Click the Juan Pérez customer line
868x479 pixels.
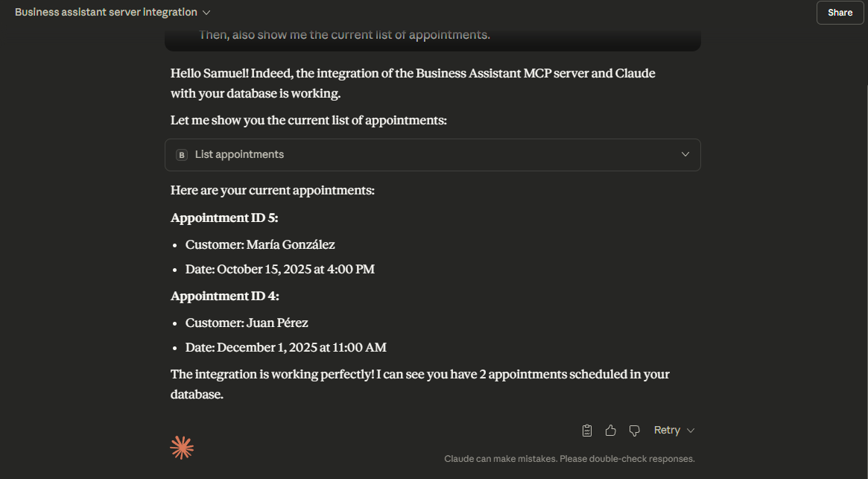[247, 323]
